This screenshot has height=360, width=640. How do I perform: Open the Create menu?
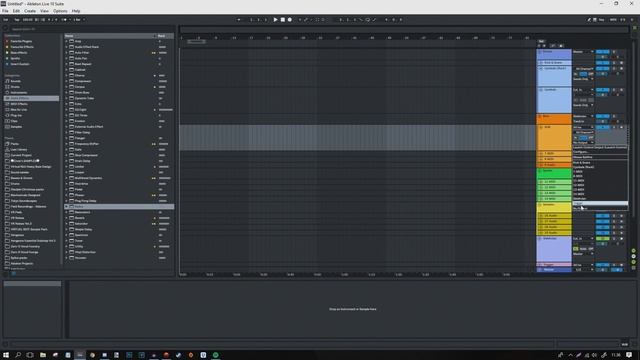click(x=30, y=11)
